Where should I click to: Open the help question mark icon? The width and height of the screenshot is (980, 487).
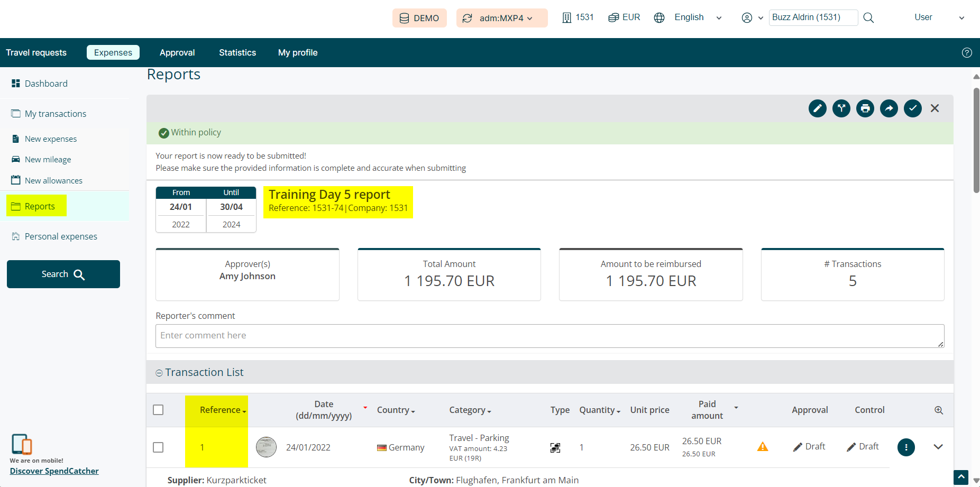point(967,53)
